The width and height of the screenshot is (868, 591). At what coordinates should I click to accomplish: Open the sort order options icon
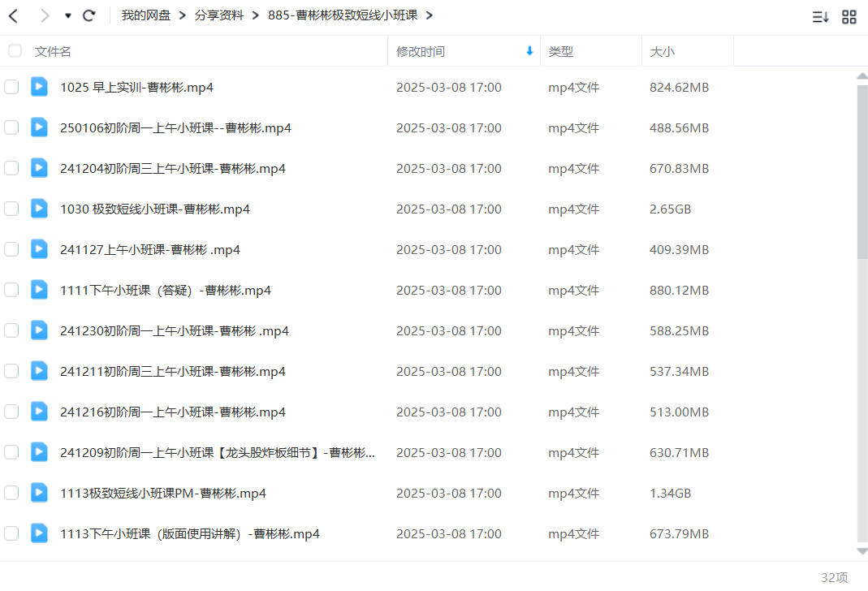(x=820, y=17)
